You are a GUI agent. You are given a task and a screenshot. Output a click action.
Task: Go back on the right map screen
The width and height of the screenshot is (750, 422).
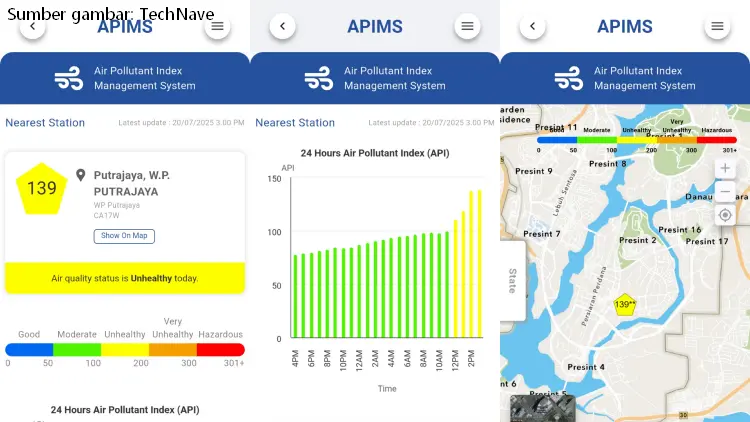coord(532,26)
